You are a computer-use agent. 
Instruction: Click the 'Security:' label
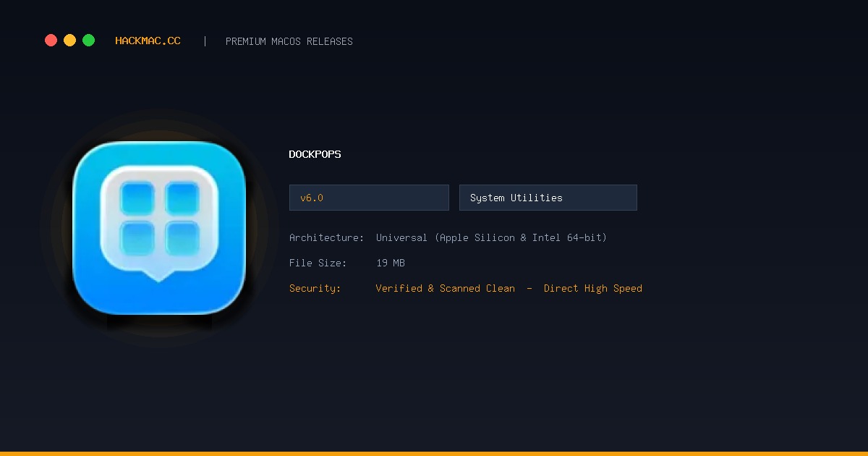click(x=315, y=288)
